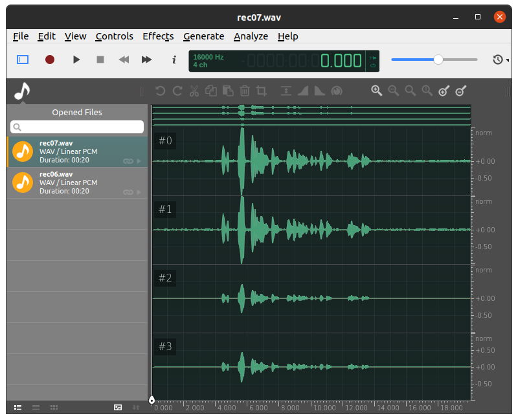Open the file information (i) icon
The image size is (518, 420).
[174, 60]
